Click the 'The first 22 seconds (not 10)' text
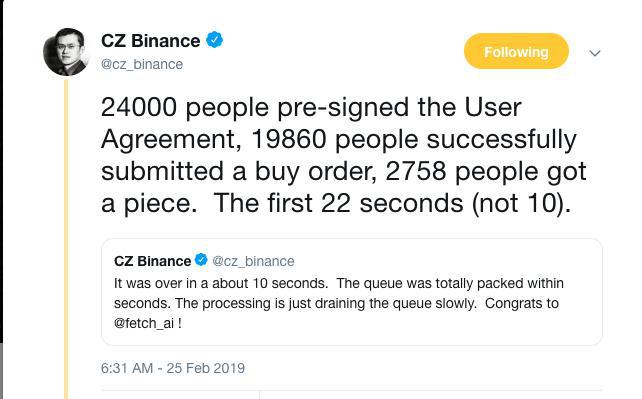The height and width of the screenshot is (399, 642). 392,203
